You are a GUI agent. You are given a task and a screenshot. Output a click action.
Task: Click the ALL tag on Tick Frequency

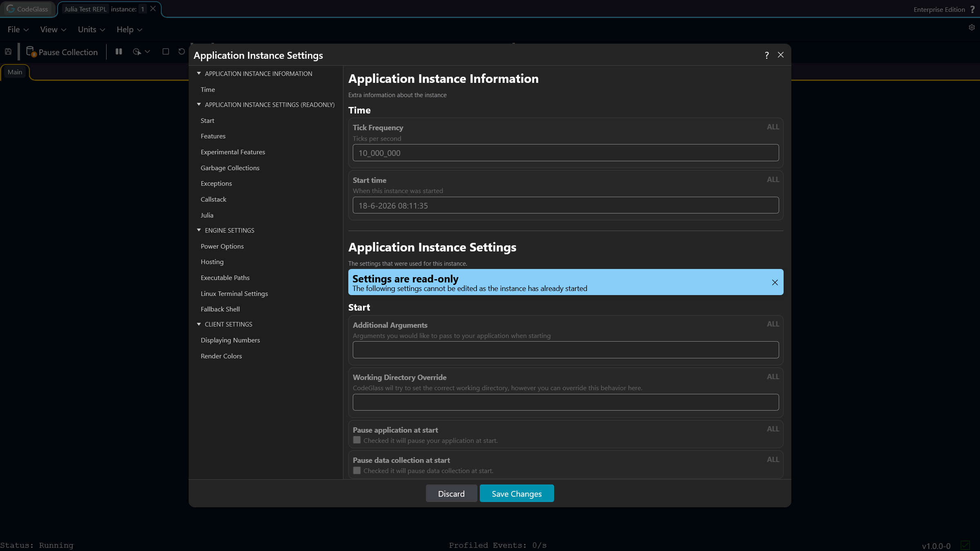(773, 127)
